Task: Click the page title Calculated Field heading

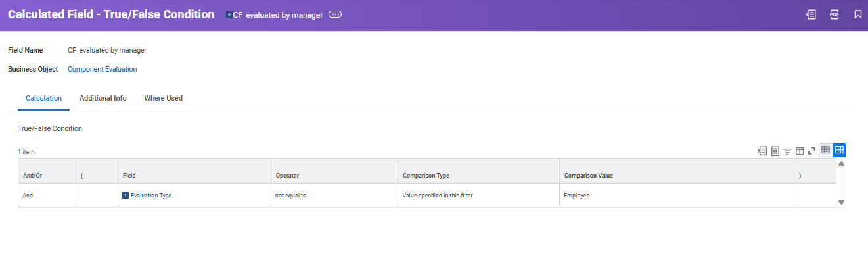Action: click(111, 14)
